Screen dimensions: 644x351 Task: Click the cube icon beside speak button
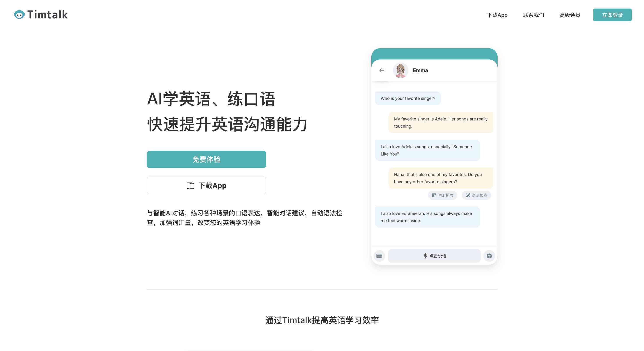click(489, 256)
